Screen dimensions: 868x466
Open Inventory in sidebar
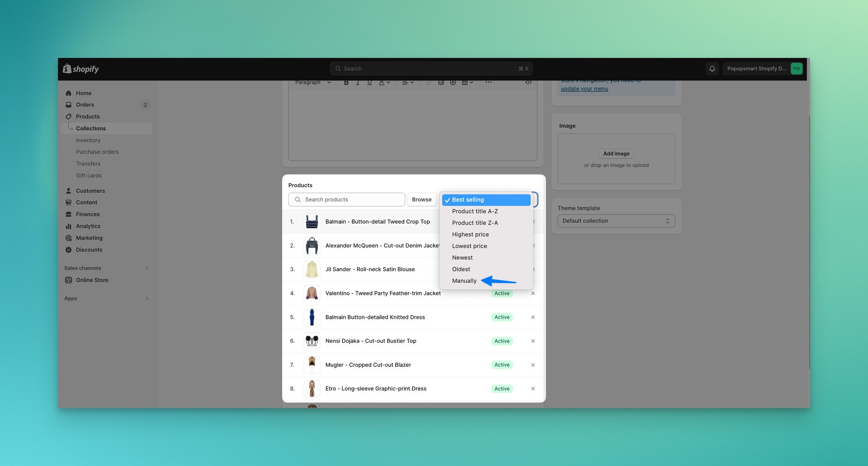(88, 140)
